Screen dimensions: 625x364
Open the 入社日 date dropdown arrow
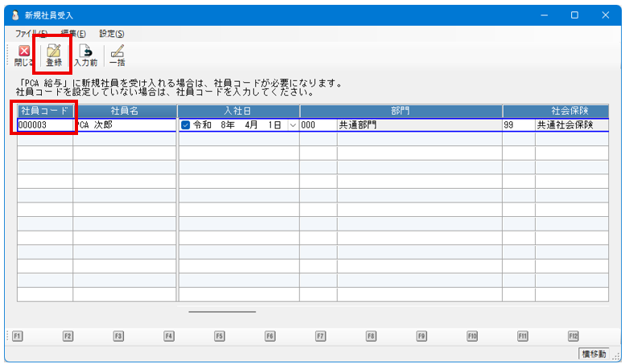tap(292, 125)
